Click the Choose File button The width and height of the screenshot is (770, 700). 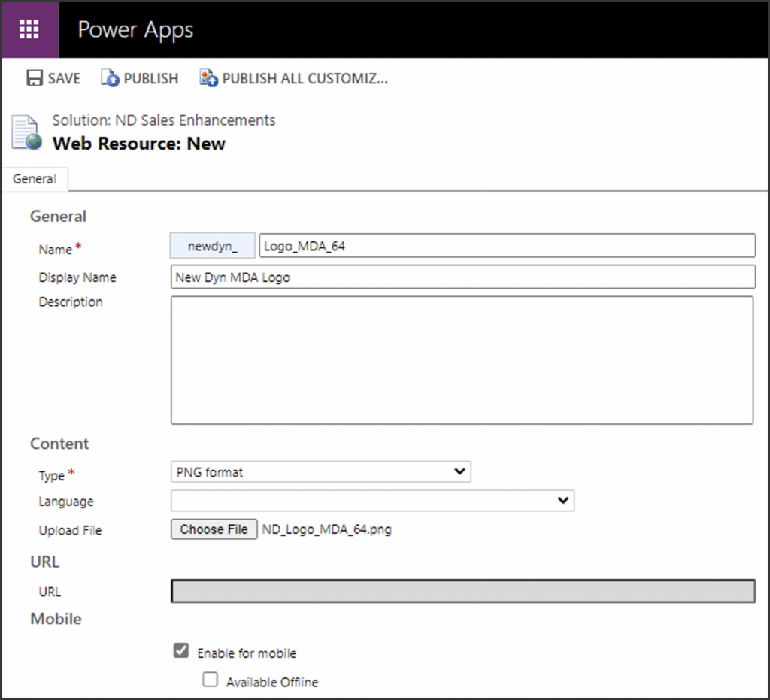(214, 529)
